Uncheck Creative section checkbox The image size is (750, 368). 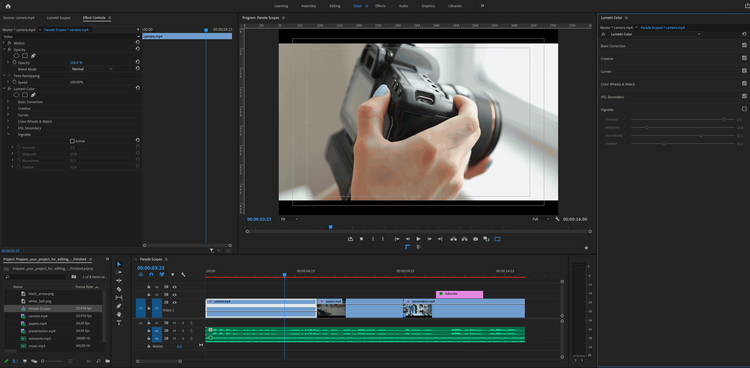744,58
